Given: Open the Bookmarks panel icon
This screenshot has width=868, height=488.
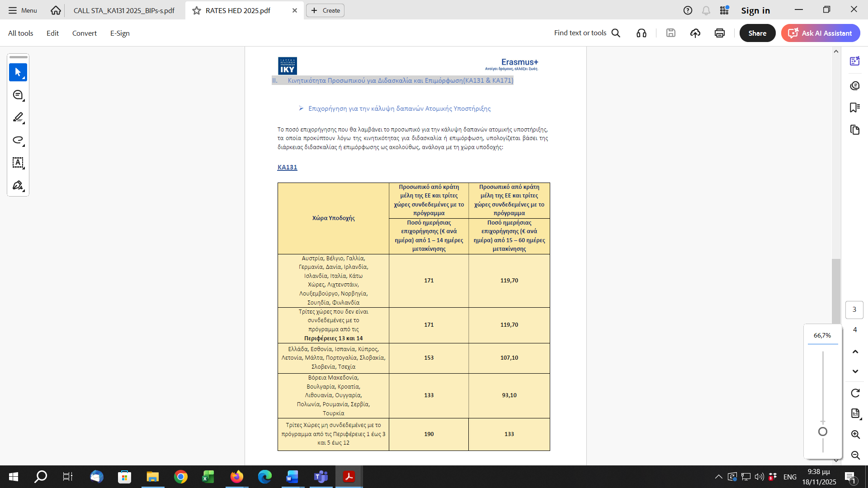Looking at the screenshot, I should [x=854, y=108].
